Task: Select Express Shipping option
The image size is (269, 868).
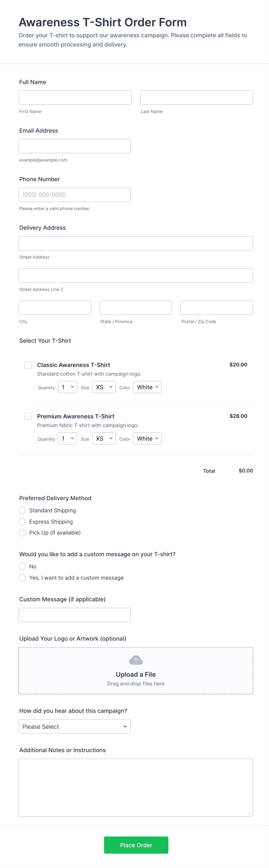Action: 22,522
